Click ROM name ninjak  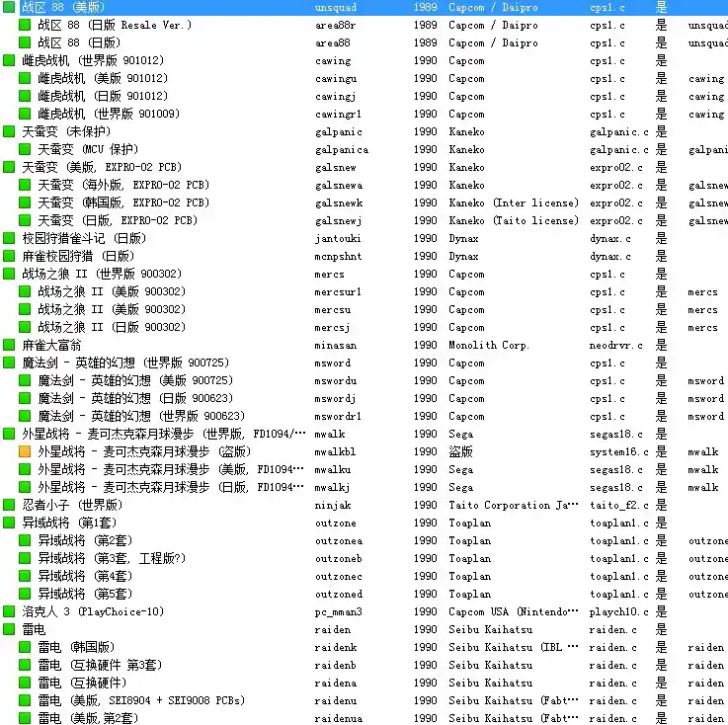coord(333,505)
